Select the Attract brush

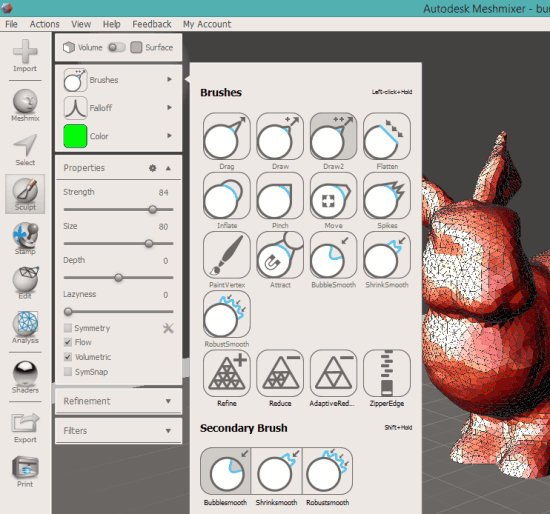[x=280, y=255]
